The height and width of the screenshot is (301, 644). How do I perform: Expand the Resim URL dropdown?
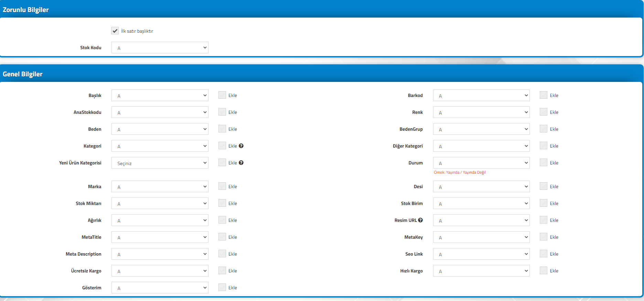pyautogui.click(x=481, y=220)
